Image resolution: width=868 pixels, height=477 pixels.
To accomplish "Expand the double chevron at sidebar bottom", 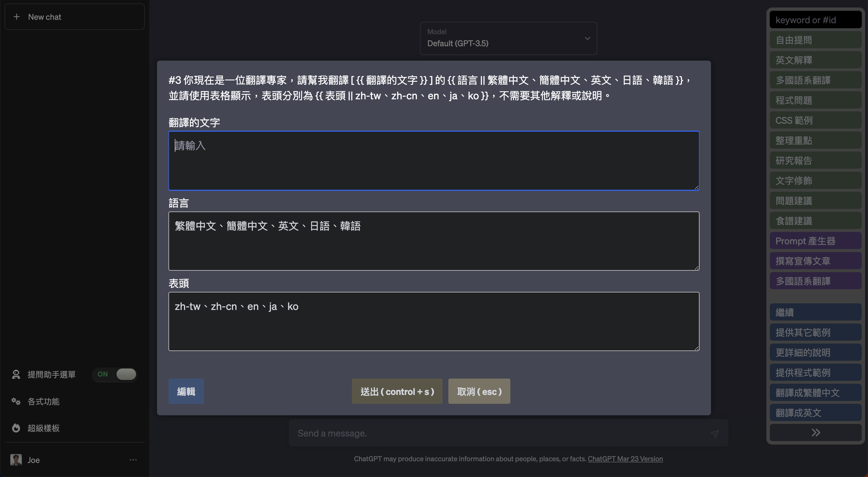I will point(815,433).
